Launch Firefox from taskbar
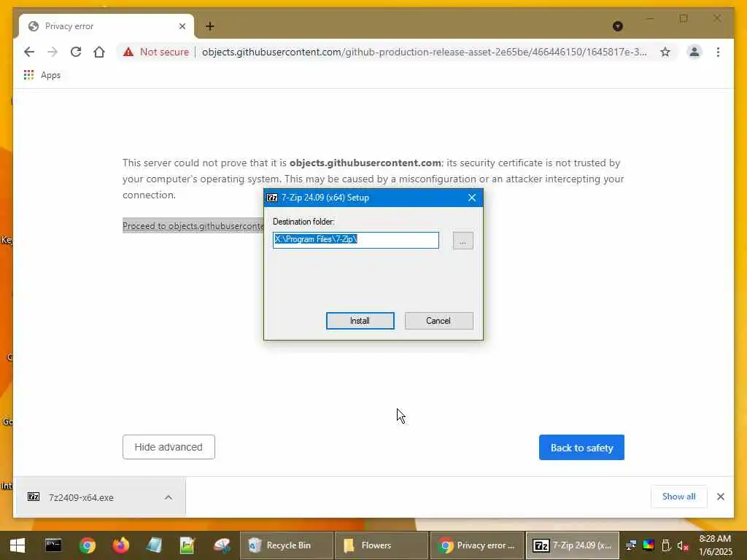Viewport: 747px width, 560px height. pyautogui.click(x=120, y=545)
